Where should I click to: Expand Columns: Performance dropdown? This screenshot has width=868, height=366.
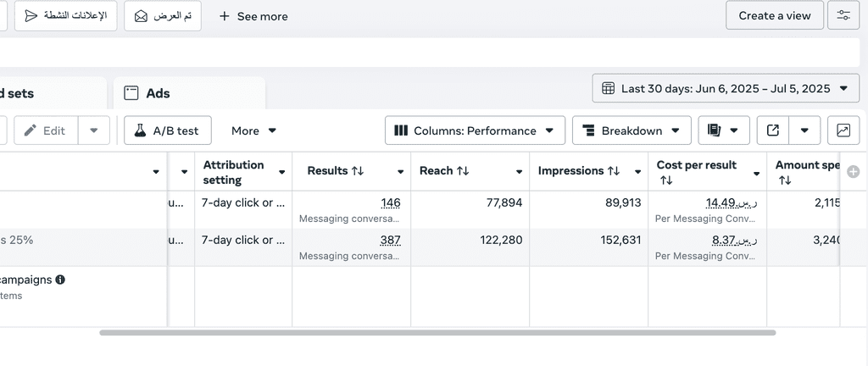tap(475, 130)
